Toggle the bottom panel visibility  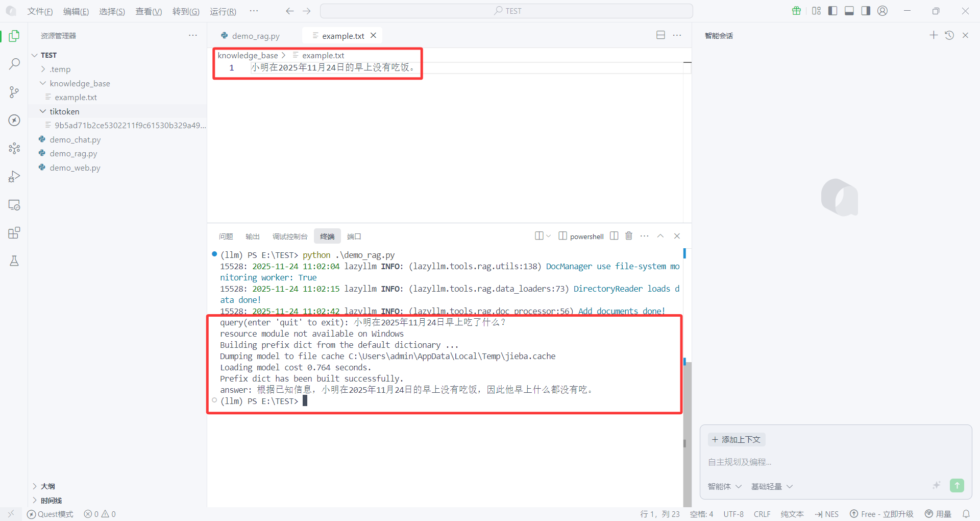[849, 11]
